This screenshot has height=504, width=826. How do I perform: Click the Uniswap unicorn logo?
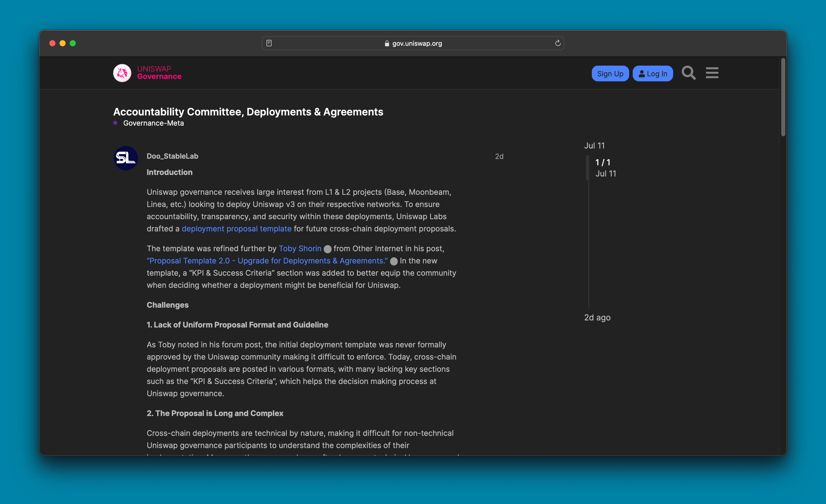(x=122, y=73)
